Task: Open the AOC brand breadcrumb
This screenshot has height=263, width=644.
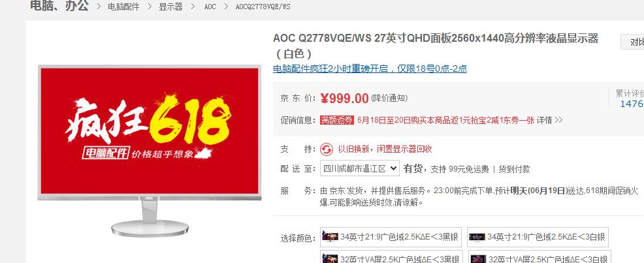Action: click(x=210, y=7)
